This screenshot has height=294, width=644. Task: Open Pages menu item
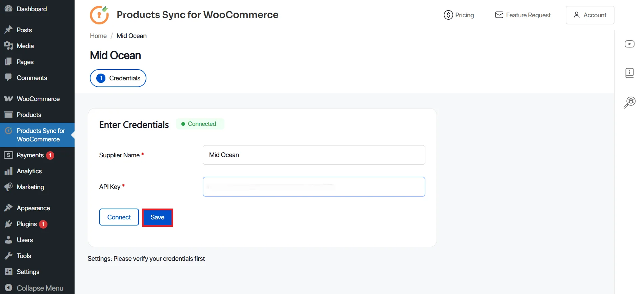[37, 62]
